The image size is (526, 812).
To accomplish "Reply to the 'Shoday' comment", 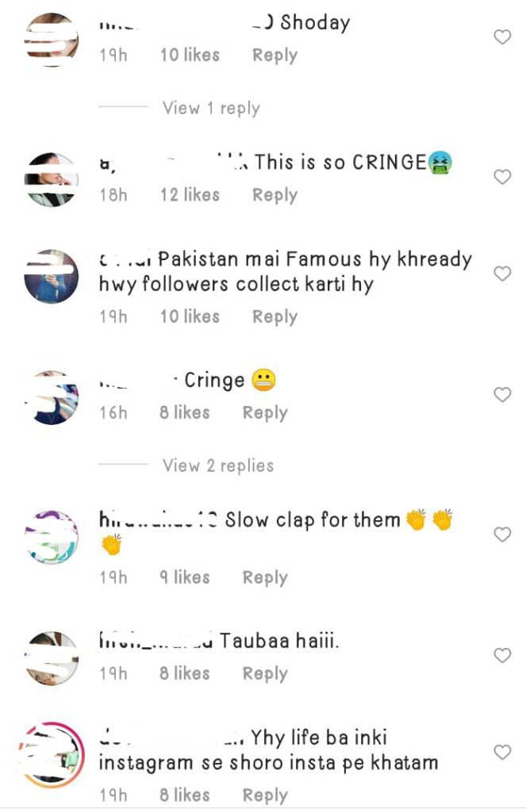I will 275,56.
